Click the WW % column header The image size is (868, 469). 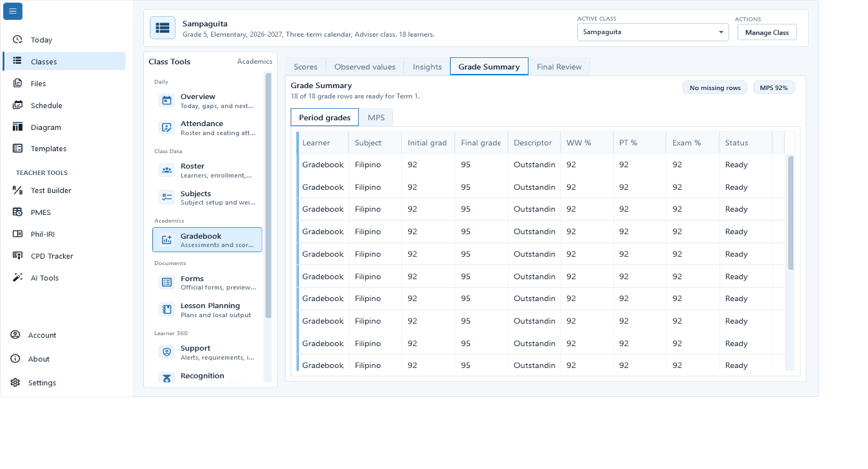pos(587,143)
